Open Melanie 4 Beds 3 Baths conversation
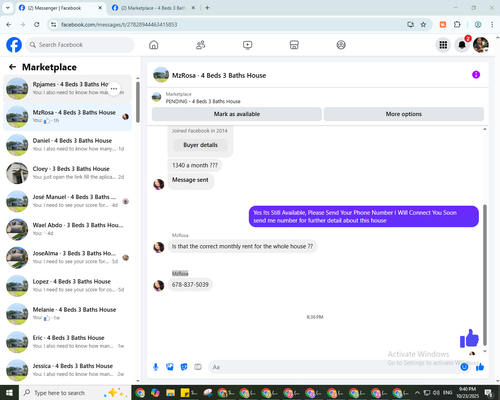 tap(67, 314)
